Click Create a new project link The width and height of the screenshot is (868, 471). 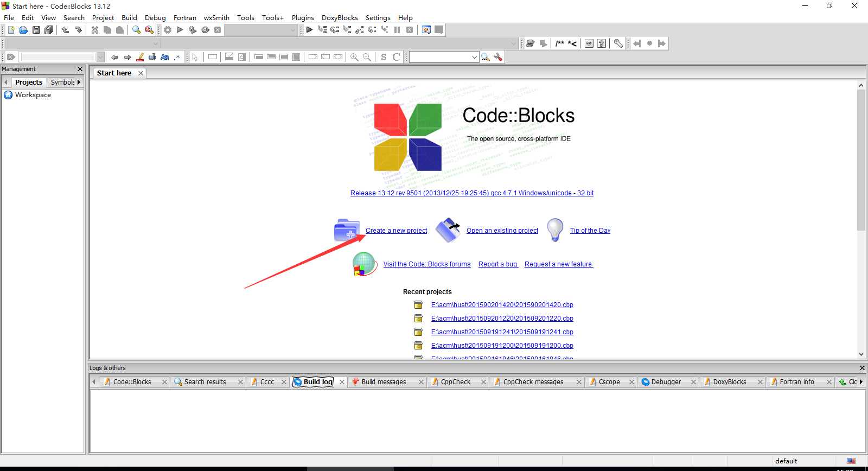point(396,230)
